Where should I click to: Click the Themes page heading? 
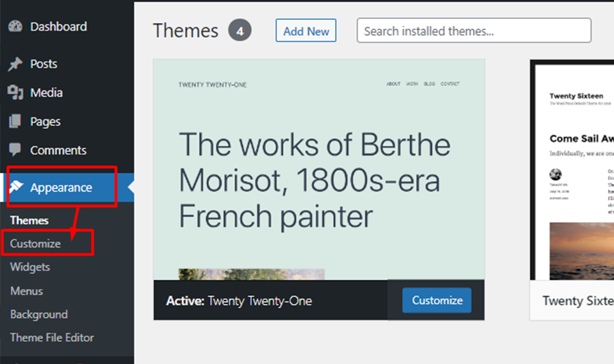point(186,31)
